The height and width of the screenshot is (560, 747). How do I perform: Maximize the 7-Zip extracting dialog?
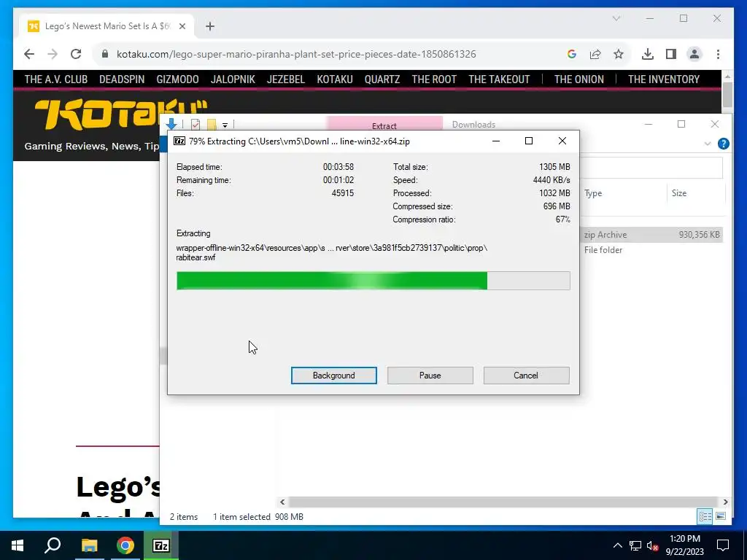coord(528,141)
